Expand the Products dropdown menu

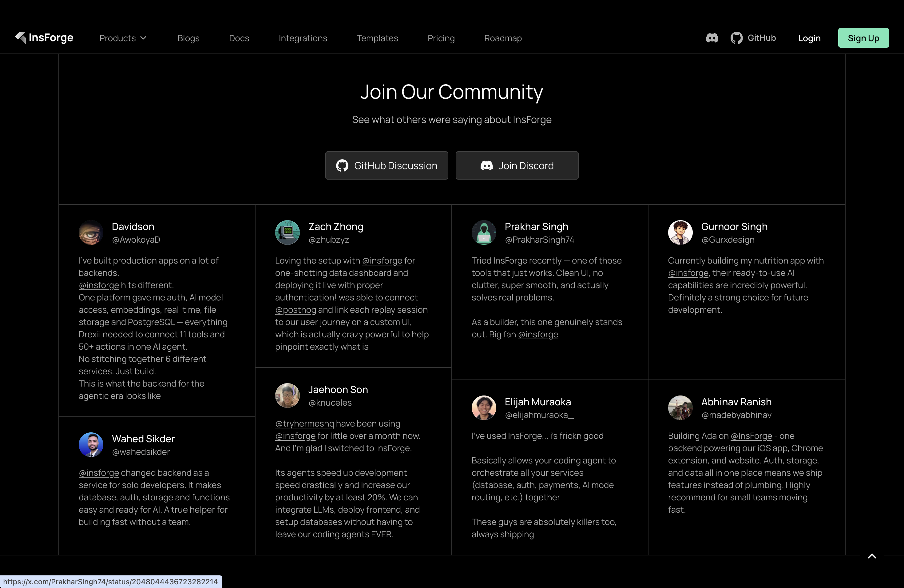coord(123,38)
